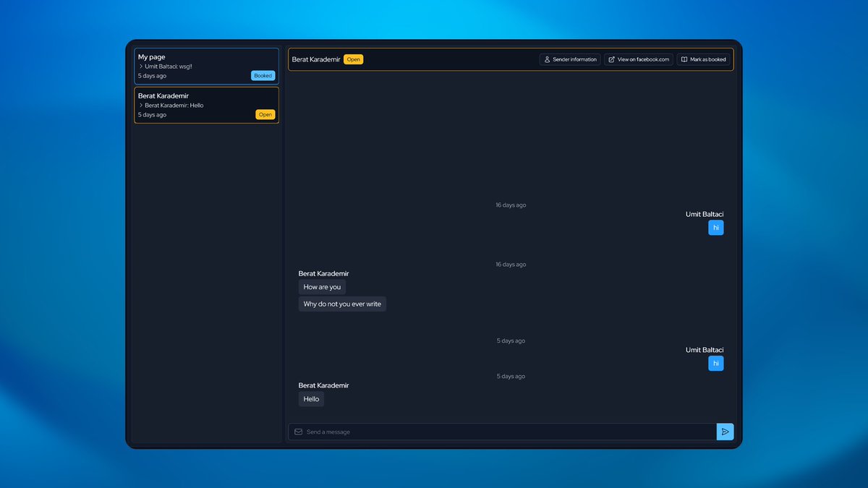
Task: Click Umit Baltaci's latest 'hi' bubble
Action: click(x=716, y=363)
